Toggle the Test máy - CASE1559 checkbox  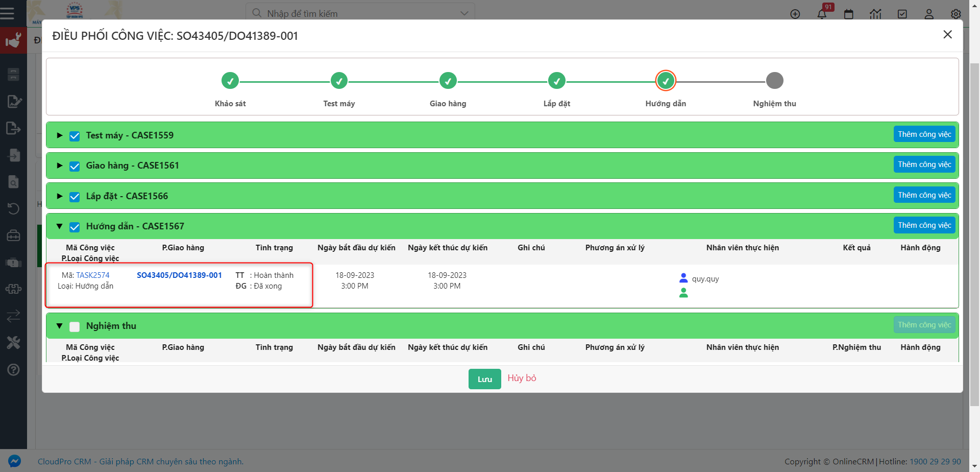point(75,136)
